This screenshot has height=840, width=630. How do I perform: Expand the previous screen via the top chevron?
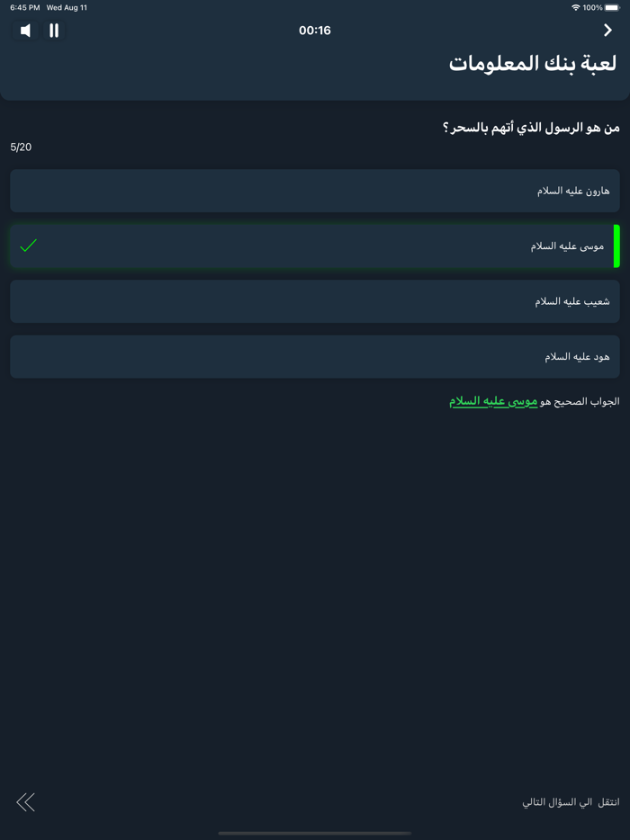pos(608,30)
